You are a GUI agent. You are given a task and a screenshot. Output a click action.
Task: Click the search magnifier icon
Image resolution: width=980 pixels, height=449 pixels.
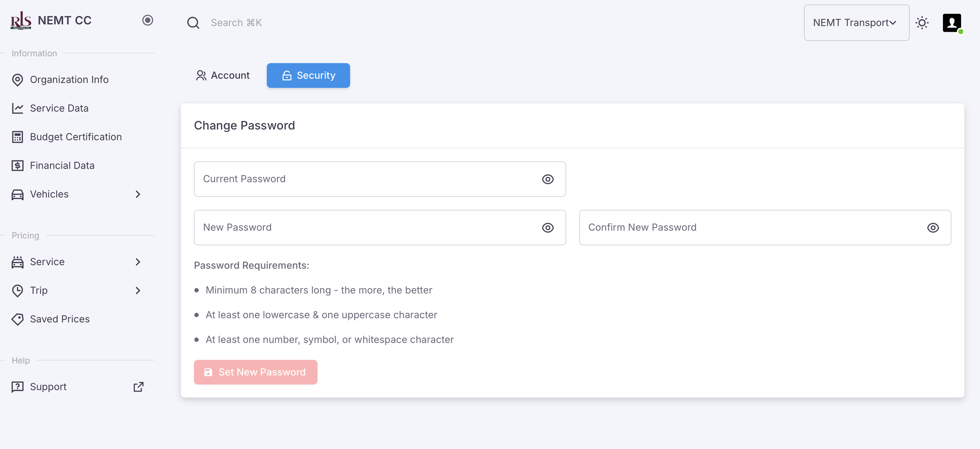click(193, 23)
